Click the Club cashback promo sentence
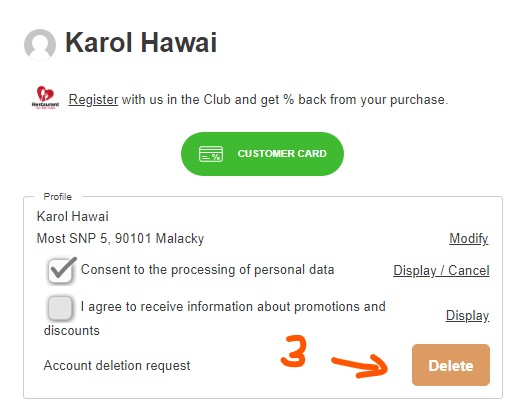The height and width of the screenshot is (420, 529). point(258,100)
